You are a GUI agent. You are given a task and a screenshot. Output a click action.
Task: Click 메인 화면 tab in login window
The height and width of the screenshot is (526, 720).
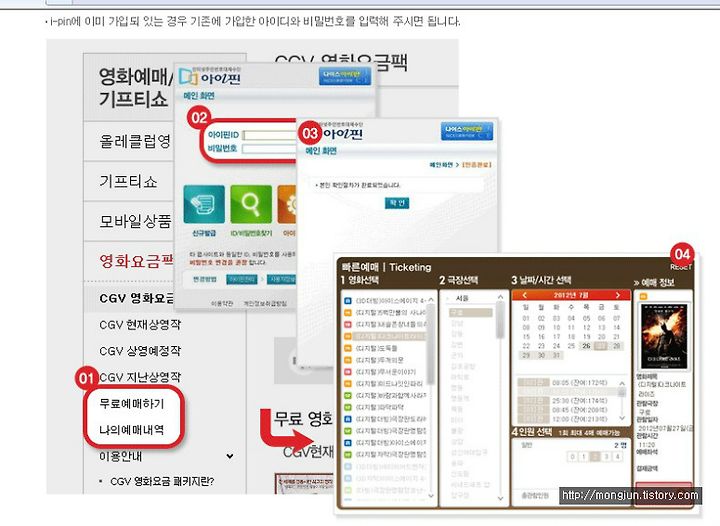click(x=199, y=95)
